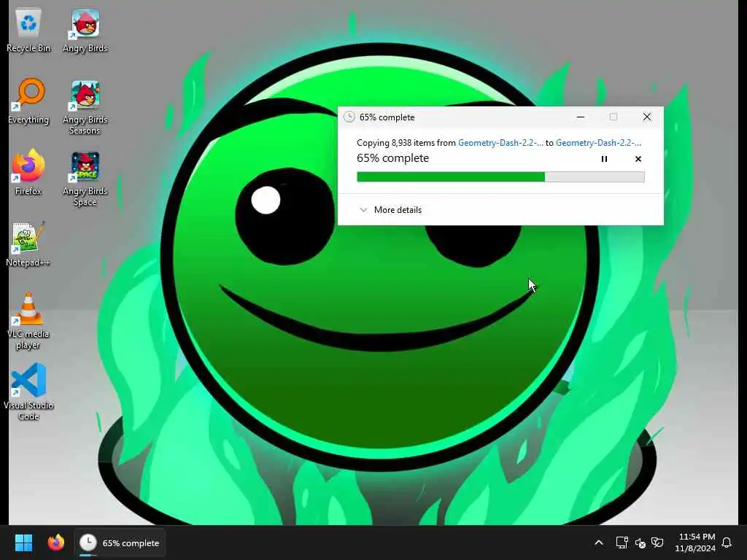This screenshot has height=560, width=747.
Task: Open the Recycle Bin desktop icon
Action: [28, 31]
